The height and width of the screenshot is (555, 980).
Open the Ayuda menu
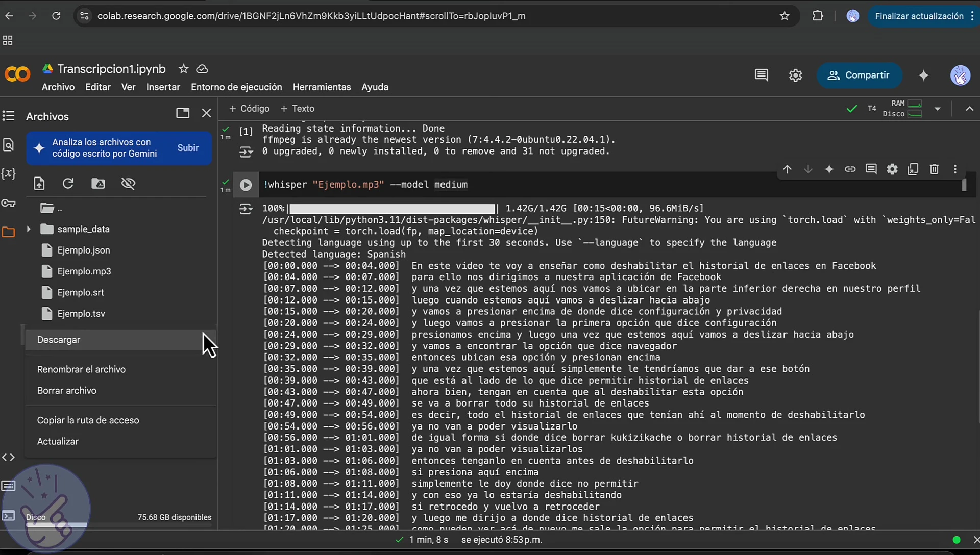(375, 87)
